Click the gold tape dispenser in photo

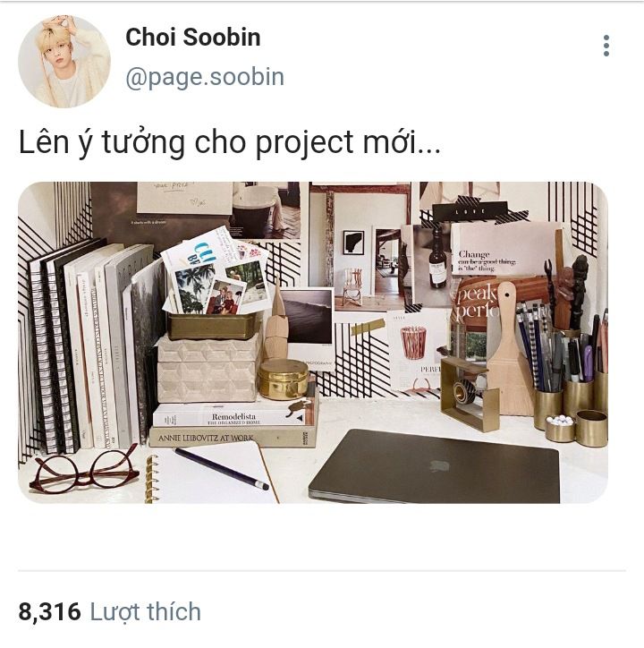coord(469,393)
